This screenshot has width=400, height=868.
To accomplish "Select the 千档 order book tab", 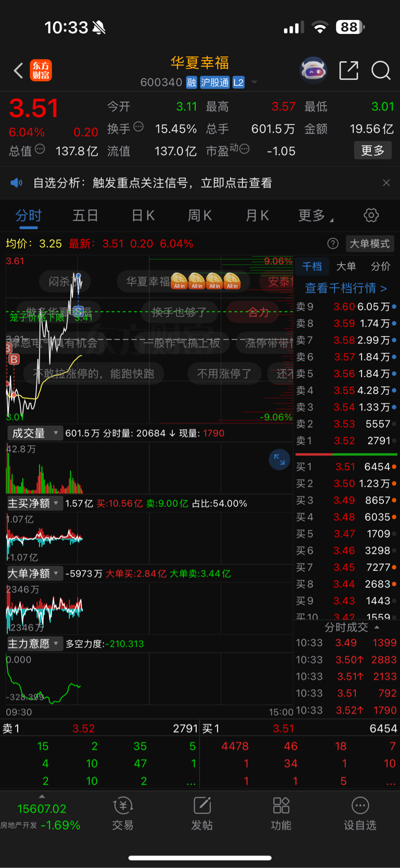I will pos(312,266).
